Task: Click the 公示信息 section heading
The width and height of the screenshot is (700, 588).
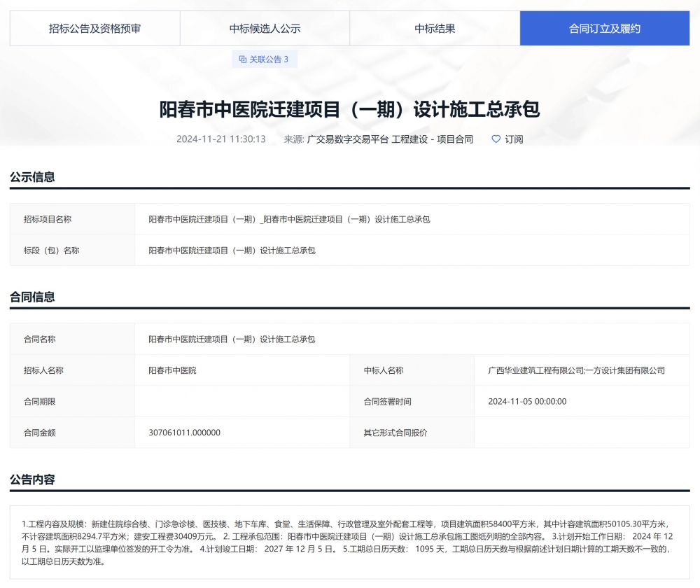Action: pos(32,177)
